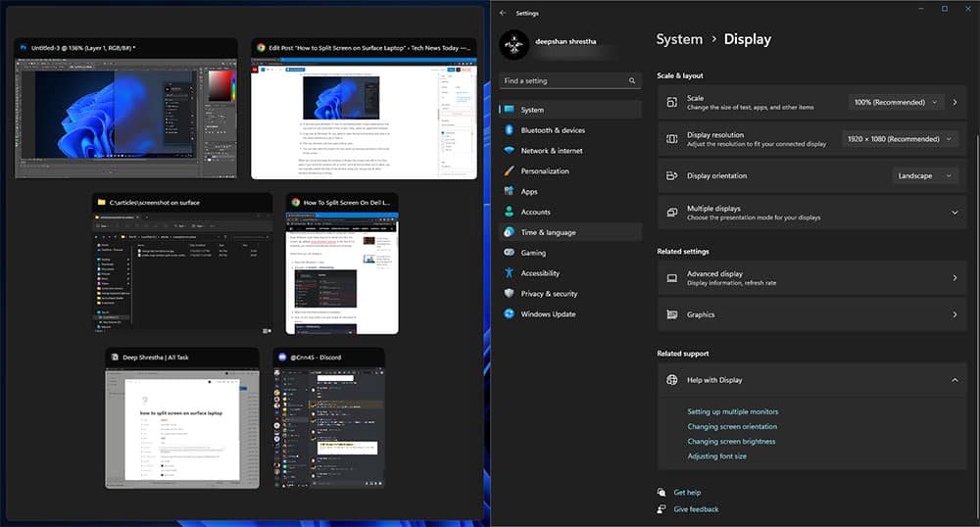Open Bluetooth & devices settings

pyautogui.click(x=570, y=130)
